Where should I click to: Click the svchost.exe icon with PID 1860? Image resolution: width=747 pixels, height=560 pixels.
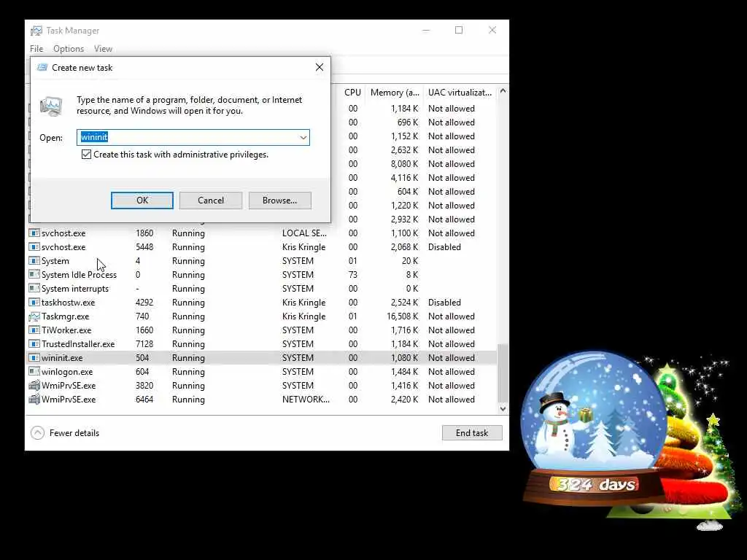click(x=34, y=233)
